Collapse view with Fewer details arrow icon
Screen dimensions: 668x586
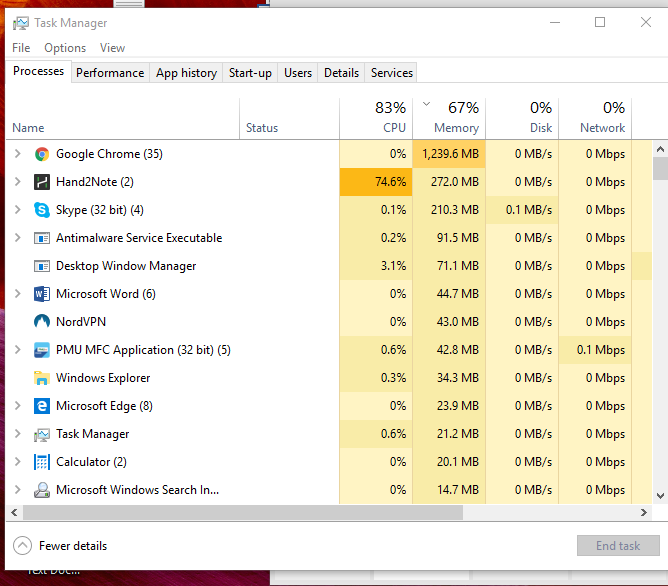point(23,546)
